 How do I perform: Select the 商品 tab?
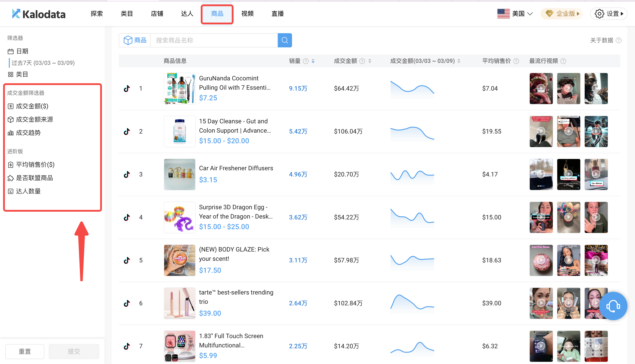point(217,14)
